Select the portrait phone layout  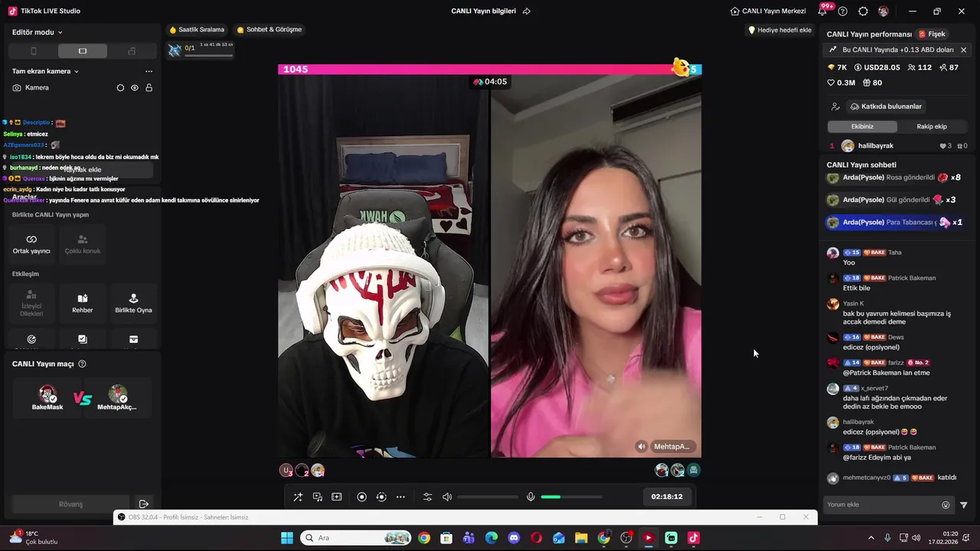33,51
